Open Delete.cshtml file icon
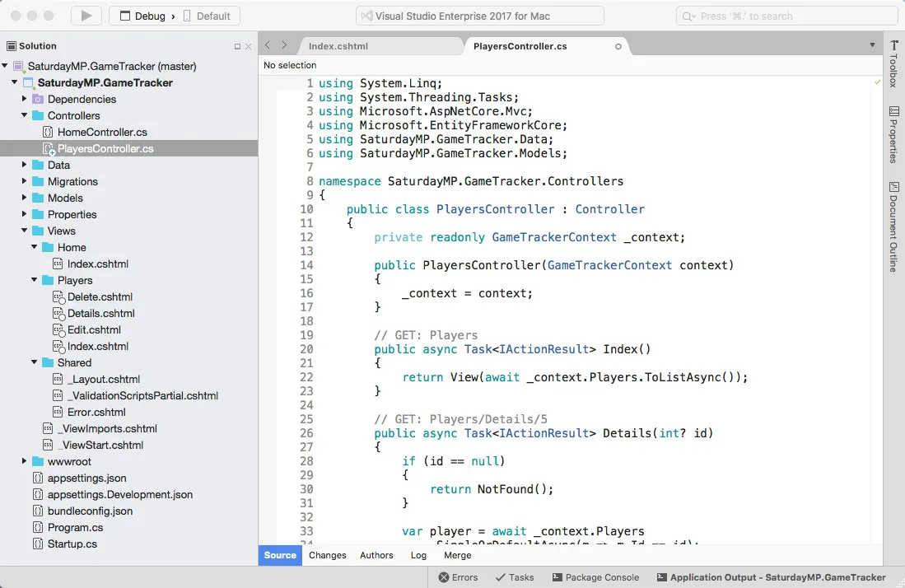This screenshot has width=905, height=588. tap(58, 297)
